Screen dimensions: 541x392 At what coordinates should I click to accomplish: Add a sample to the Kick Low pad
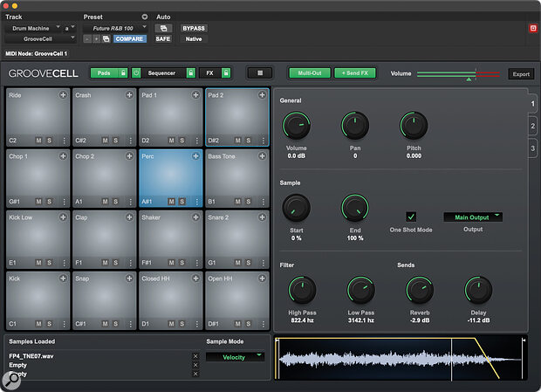click(x=63, y=217)
